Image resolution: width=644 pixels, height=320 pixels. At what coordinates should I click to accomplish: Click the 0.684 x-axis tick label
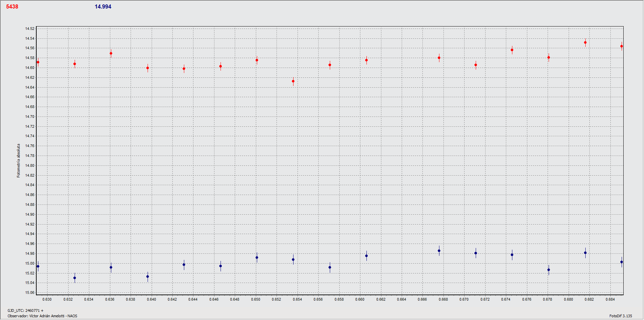pos(610,299)
